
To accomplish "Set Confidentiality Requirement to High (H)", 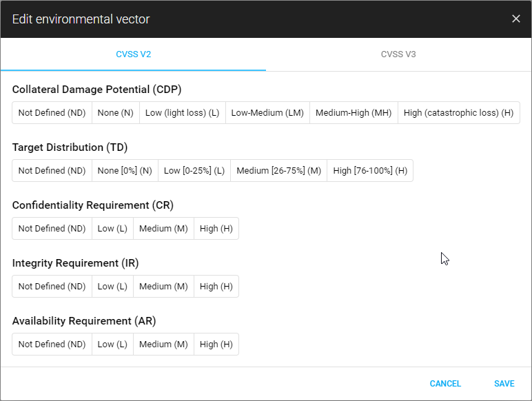I will point(216,229).
